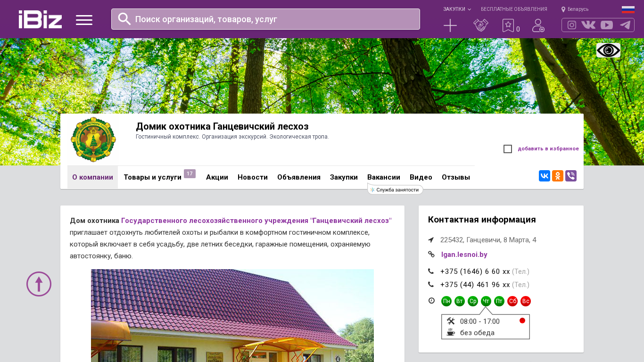Switch to the Видео tab

pos(421,177)
